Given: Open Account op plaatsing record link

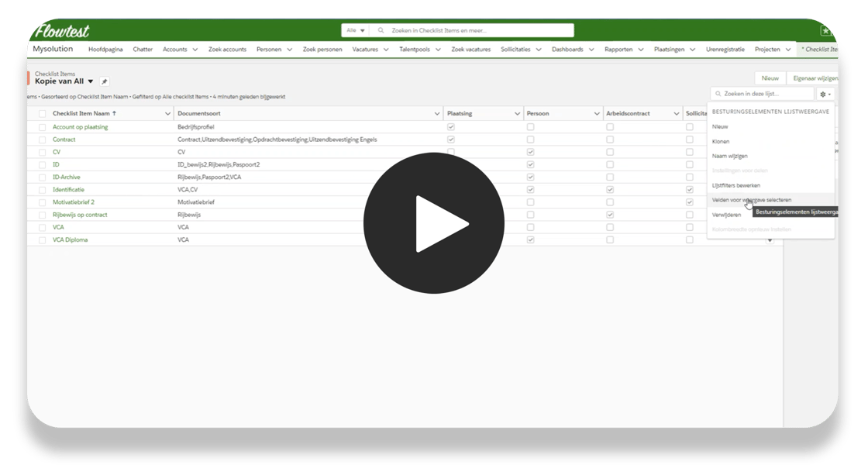Looking at the screenshot, I should 81,127.
